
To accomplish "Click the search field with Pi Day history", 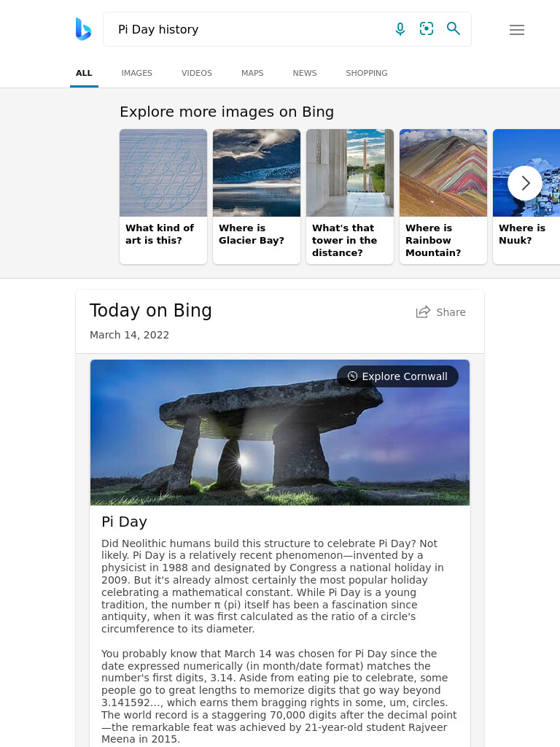I will pyautogui.click(x=248, y=29).
